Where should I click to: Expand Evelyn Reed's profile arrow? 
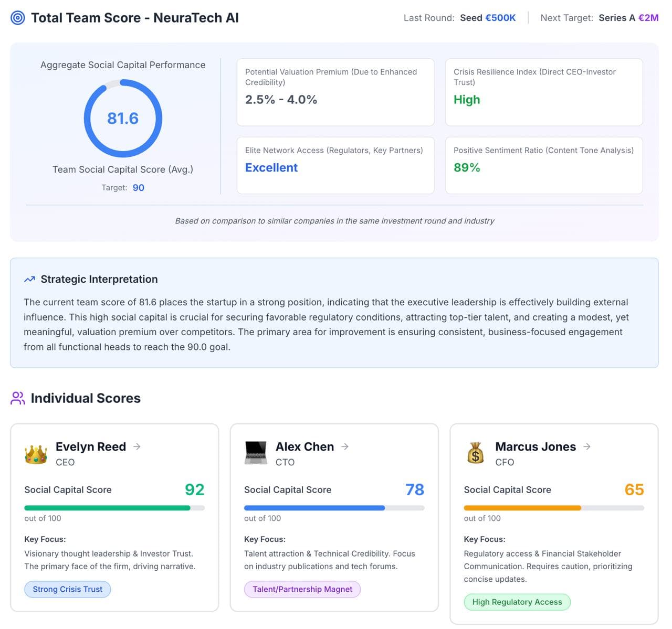pos(137,447)
